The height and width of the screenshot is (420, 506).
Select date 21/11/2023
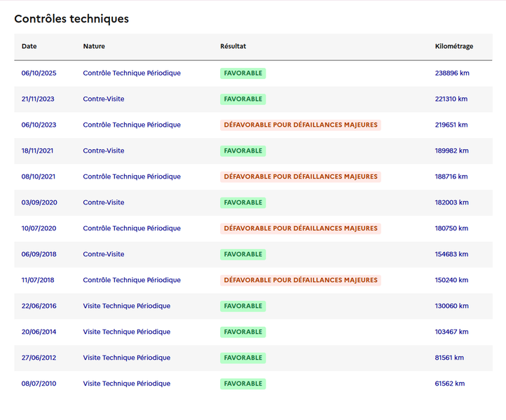(x=38, y=99)
